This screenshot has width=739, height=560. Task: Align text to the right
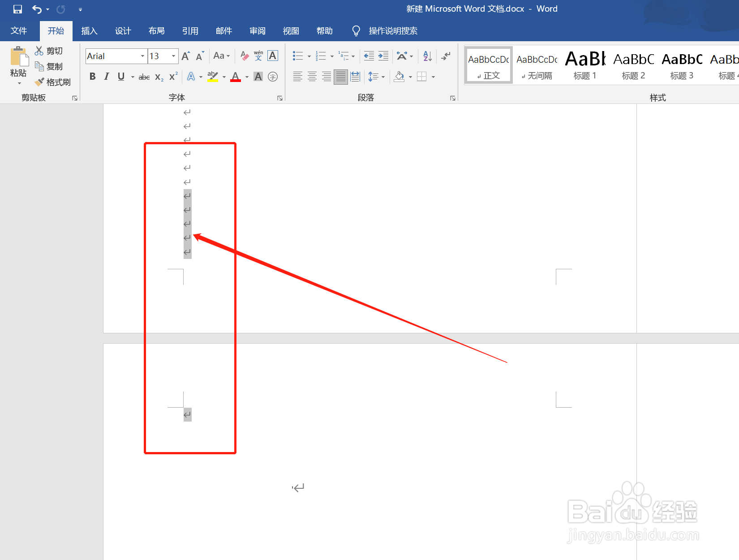(x=327, y=77)
